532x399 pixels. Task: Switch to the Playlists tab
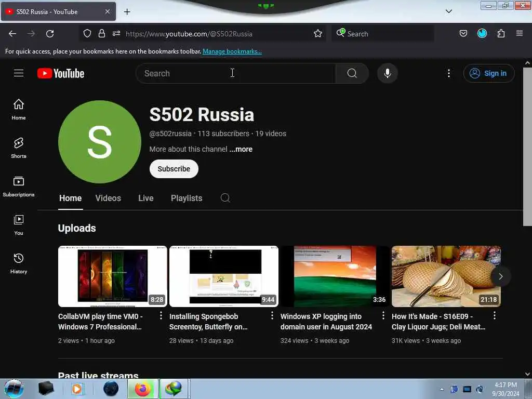pos(187,198)
